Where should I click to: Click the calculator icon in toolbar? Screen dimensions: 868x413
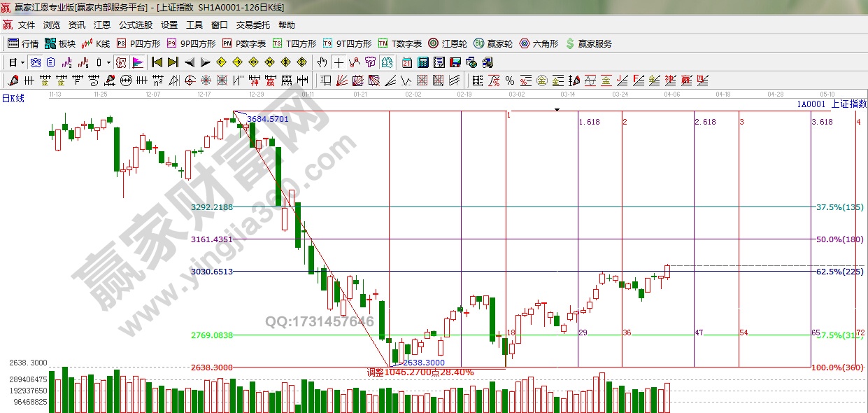[422, 62]
